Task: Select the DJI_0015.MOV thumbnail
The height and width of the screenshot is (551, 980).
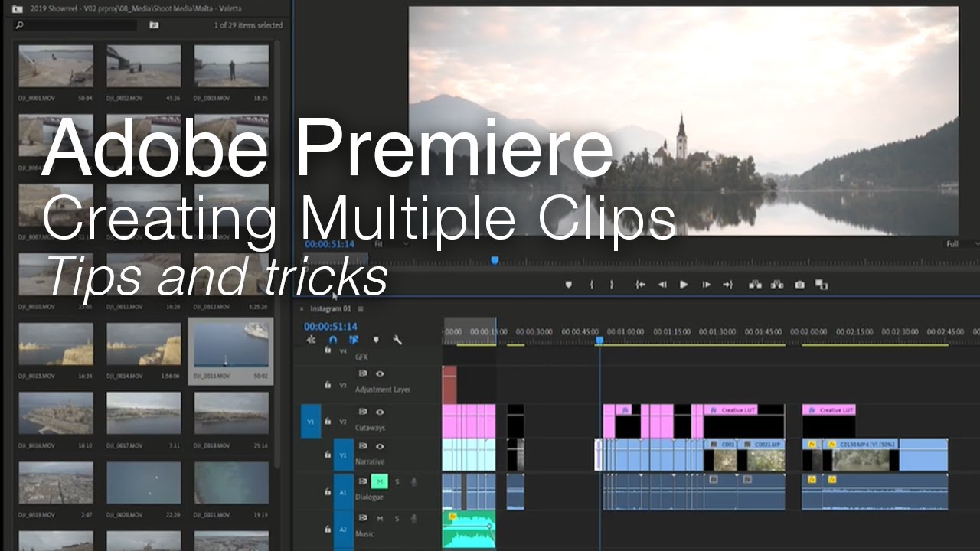Action: coord(231,344)
